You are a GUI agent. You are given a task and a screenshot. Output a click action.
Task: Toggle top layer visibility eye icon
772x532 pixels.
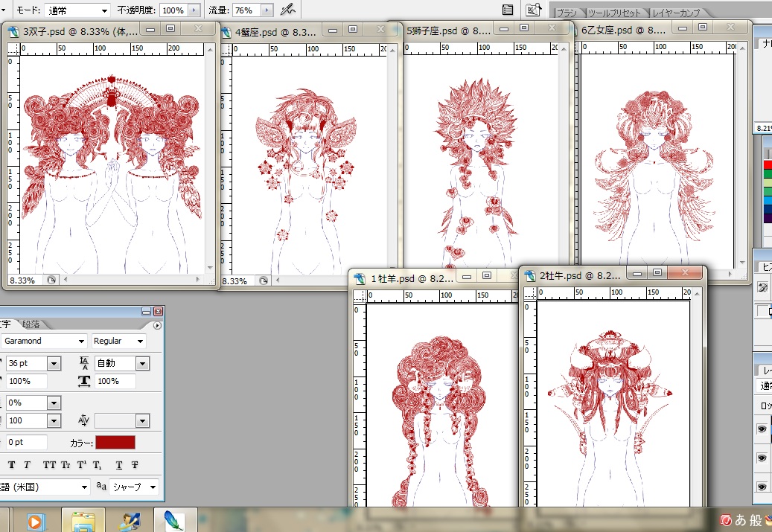pos(762,429)
